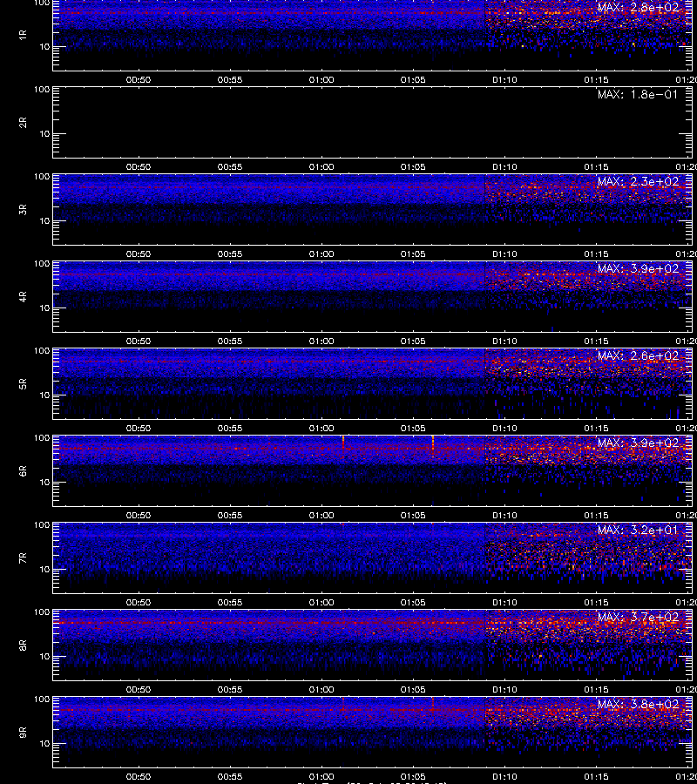
Task: Click the 2R panel axis label
Action: point(23,123)
